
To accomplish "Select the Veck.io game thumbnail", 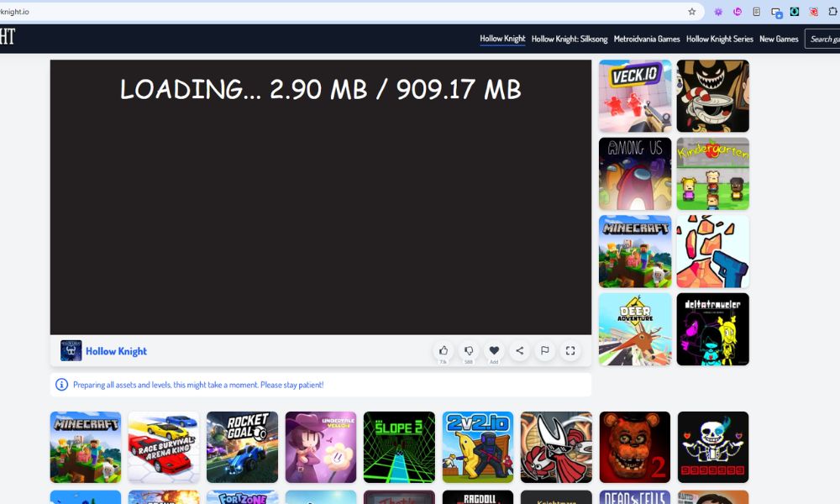I will pos(635,96).
